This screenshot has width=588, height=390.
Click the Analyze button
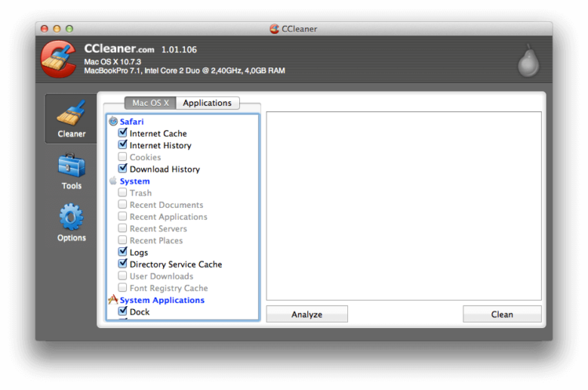pos(307,314)
